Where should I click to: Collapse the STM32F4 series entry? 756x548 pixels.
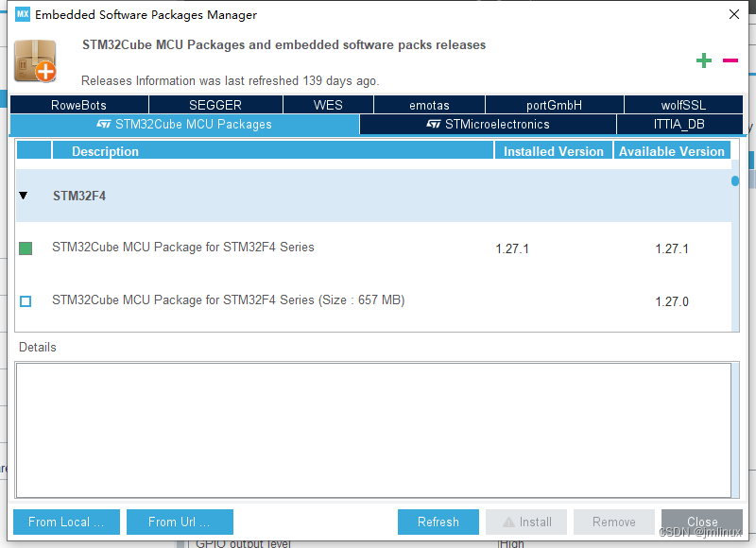point(23,196)
